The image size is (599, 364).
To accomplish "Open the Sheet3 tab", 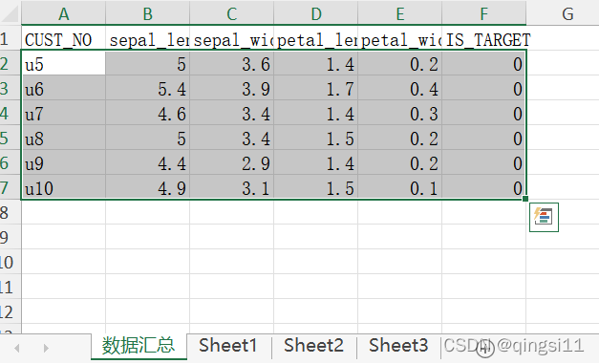I will (x=398, y=346).
